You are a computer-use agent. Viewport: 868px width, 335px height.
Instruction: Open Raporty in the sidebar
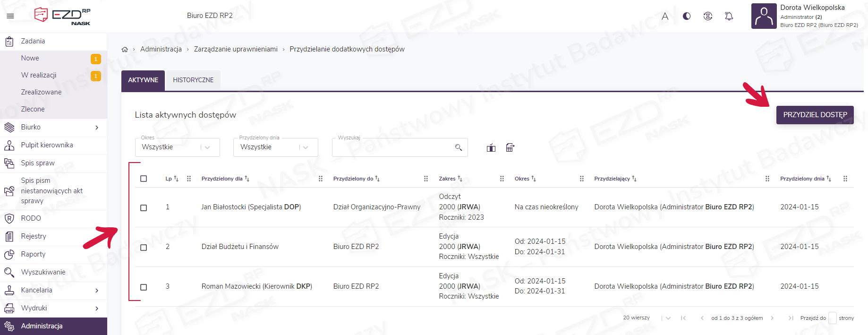[x=33, y=254]
